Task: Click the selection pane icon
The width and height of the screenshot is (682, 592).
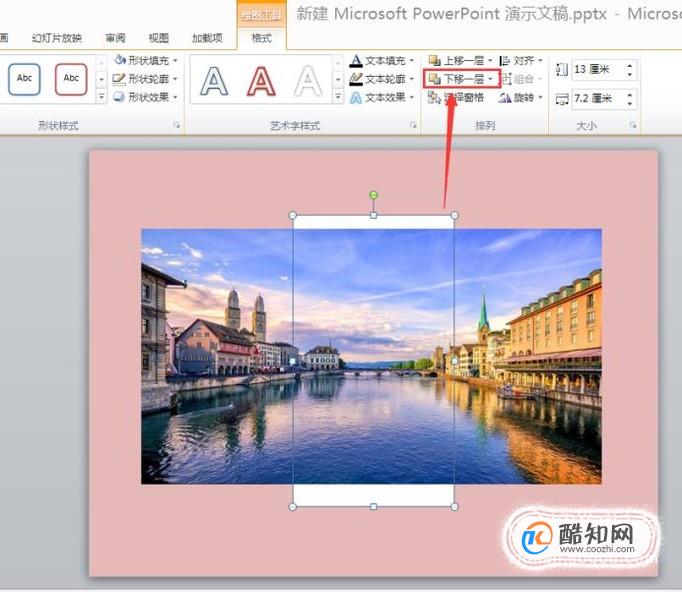Action: coord(434,97)
